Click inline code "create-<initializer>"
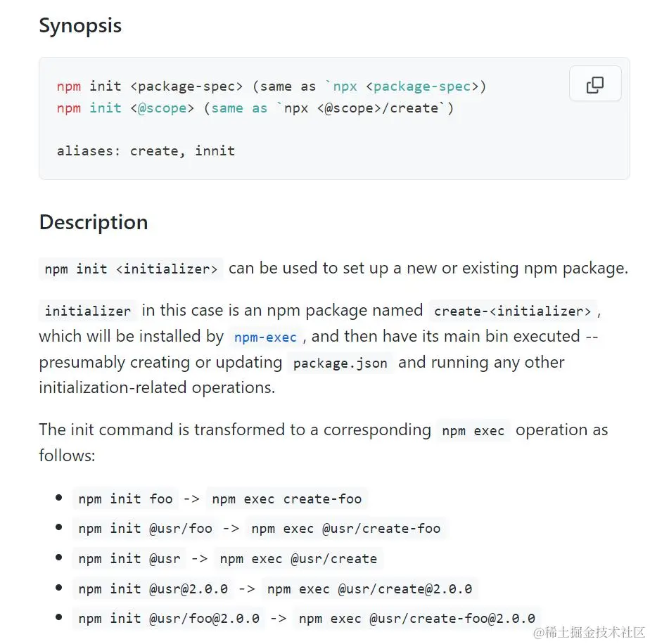Screen dimensions: 650x644 click(513, 311)
